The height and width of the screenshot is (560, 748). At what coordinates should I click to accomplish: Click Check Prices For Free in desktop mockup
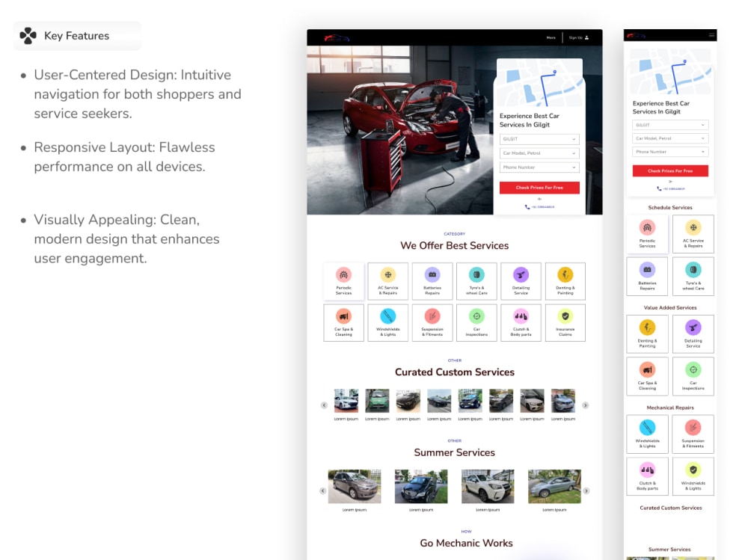539,188
